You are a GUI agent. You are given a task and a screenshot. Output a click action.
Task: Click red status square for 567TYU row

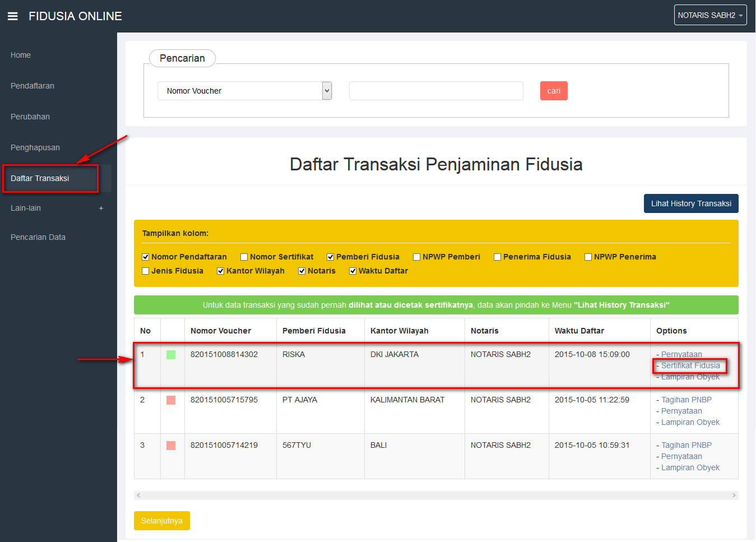[171, 446]
